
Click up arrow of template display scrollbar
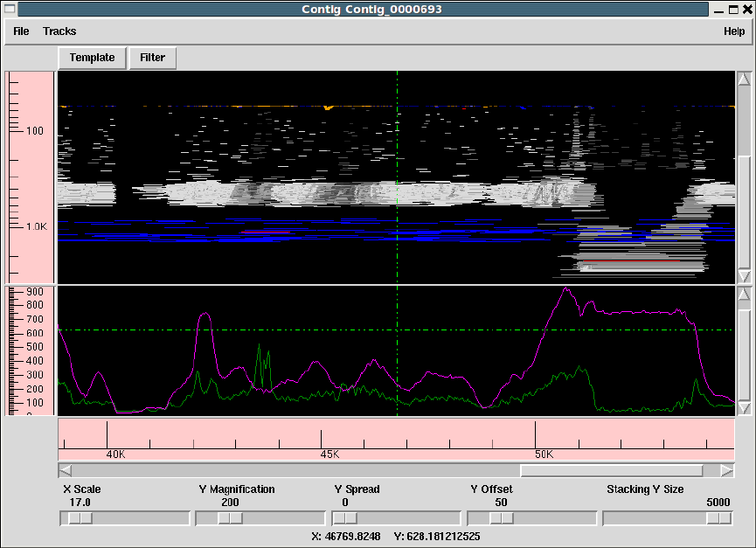coord(744,79)
